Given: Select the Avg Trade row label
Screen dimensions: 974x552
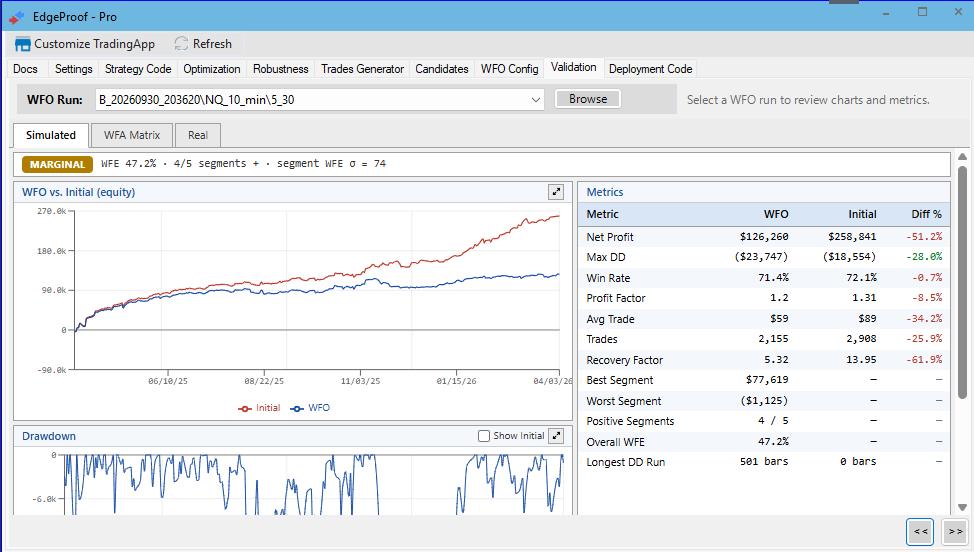Looking at the screenshot, I should click(x=611, y=319).
